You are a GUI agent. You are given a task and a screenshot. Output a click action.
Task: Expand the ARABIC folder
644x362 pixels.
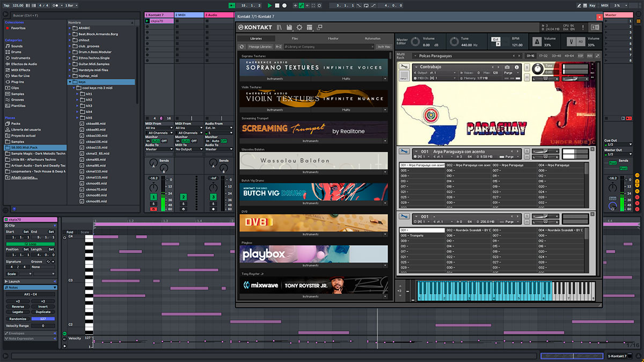click(70, 28)
